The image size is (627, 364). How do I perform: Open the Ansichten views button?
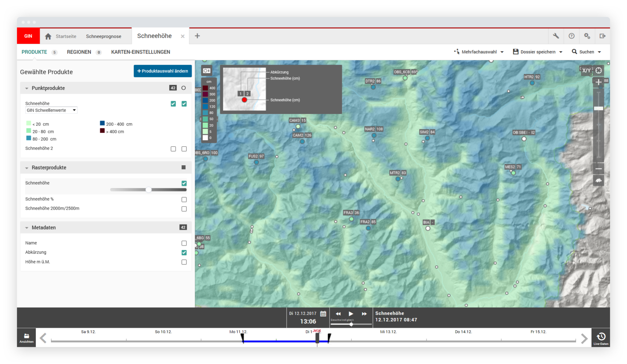coord(26,338)
